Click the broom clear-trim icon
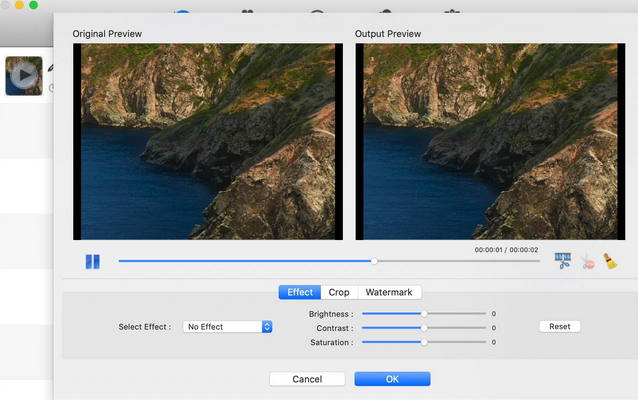Screen dimensions: 638x400 tap(610, 261)
